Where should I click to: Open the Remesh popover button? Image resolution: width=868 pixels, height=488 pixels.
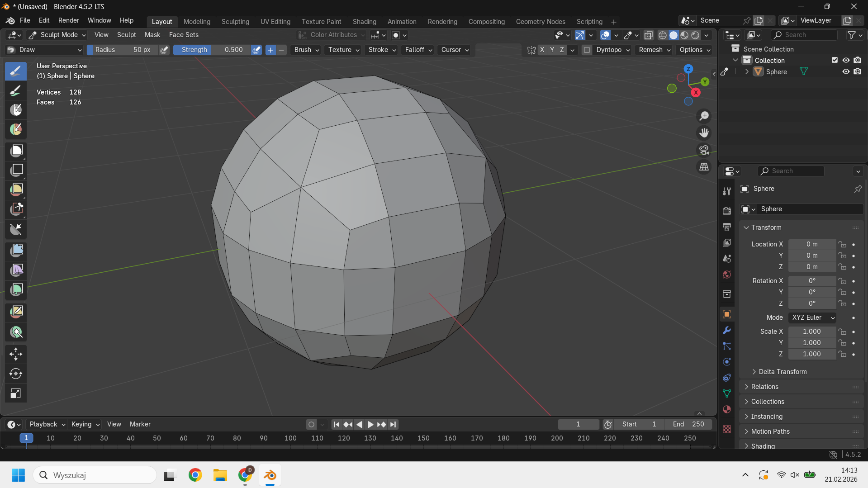tap(655, 50)
